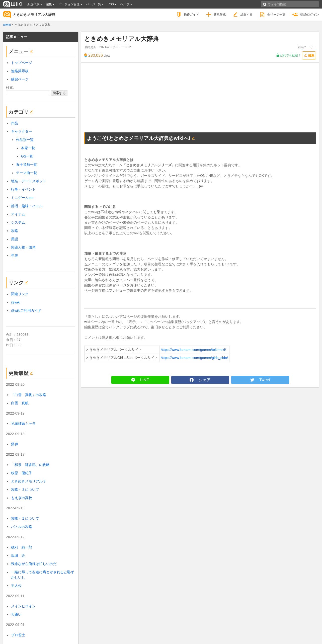The width and height of the screenshot is (322, 644).
Task: Open 残念ながら俺様は忙しいのだ entry
Action: [x=34, y=564]
